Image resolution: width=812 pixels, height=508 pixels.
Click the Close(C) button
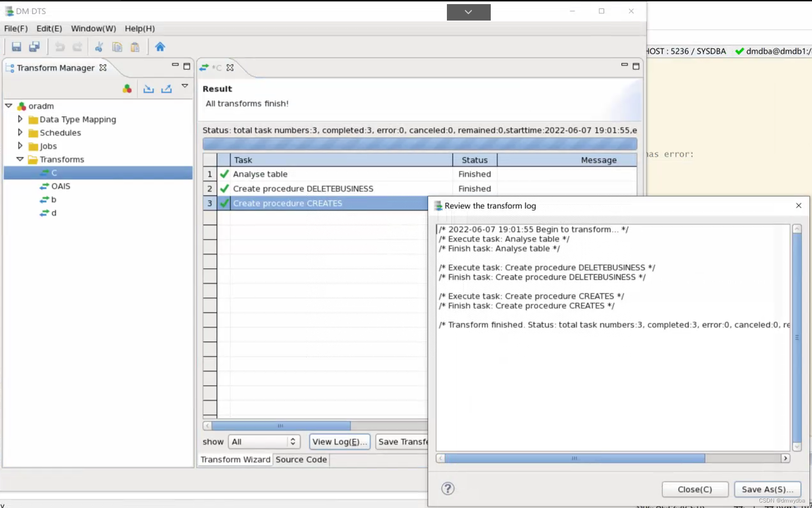[x=695, y=489]
